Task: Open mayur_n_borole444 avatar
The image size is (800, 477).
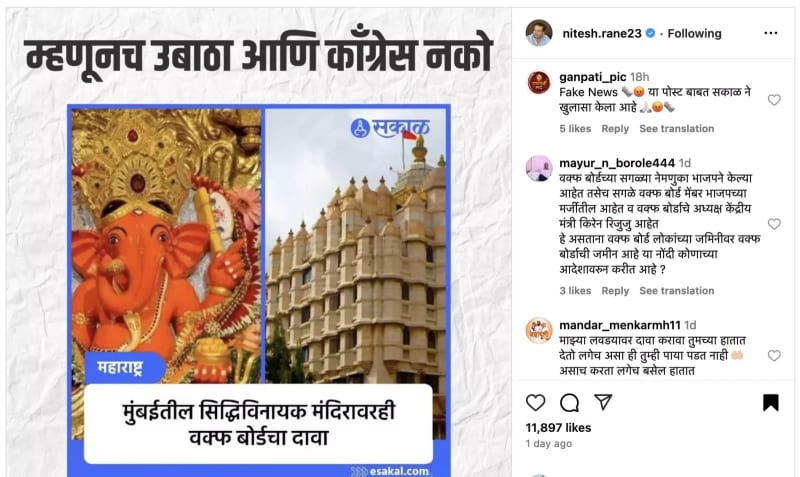Action: pyautogui.click(x=539, y=169)
